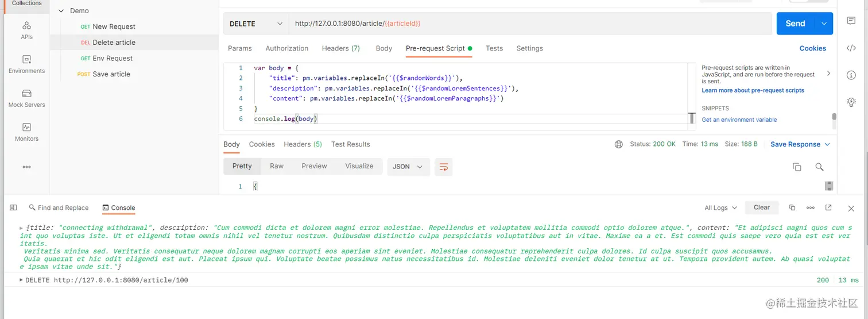Open the code snippet icon
Viewport: 868px width, 319px height.
point(851,48)
